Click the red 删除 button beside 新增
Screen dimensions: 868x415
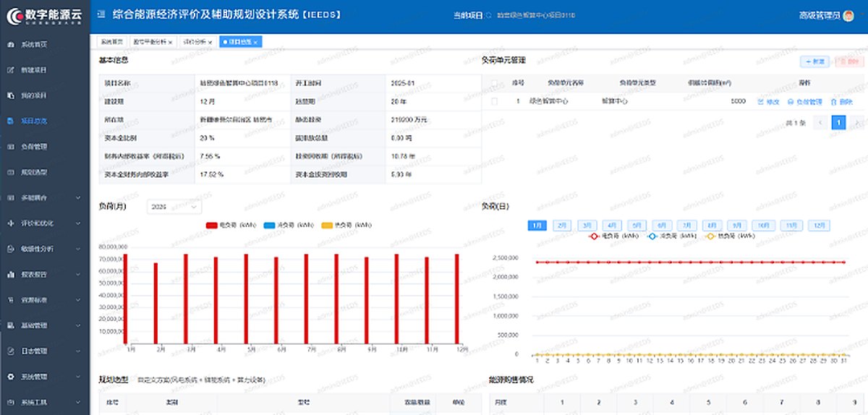point(849,61)
